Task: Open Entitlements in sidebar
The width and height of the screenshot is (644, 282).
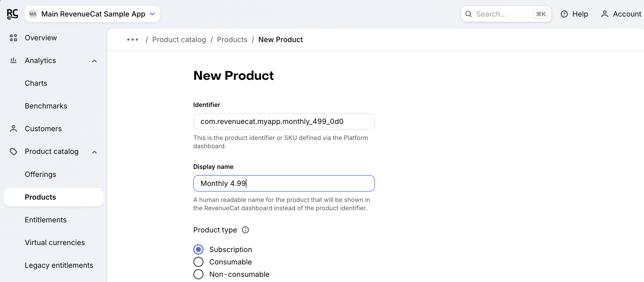Action: [46, 220]
